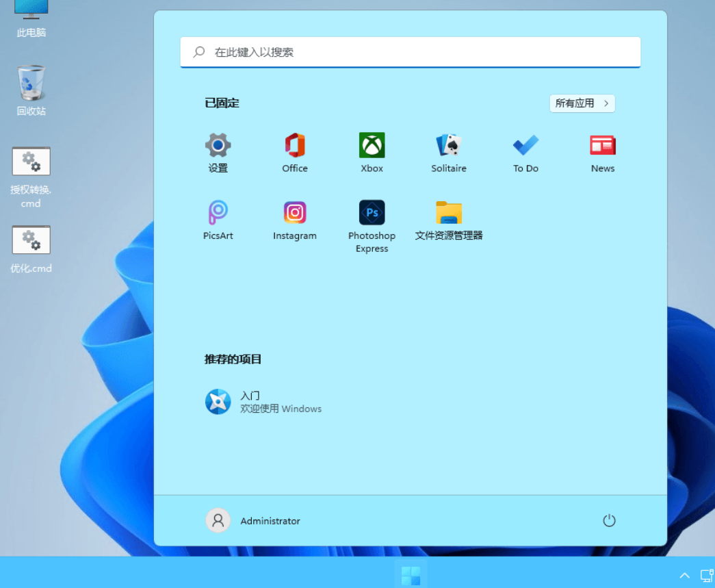Launch the To Do app
Viewport: 715px width, 588px height.
[525, 153]
